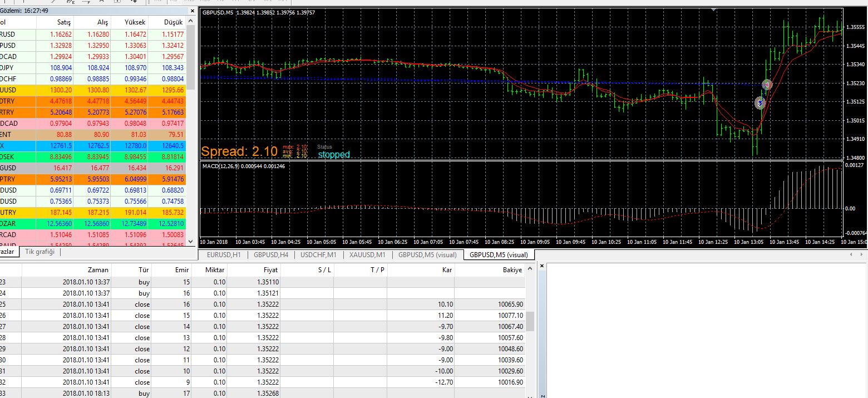
Task: Click the market watch scroll-down arrow
Action: point(191,242)
